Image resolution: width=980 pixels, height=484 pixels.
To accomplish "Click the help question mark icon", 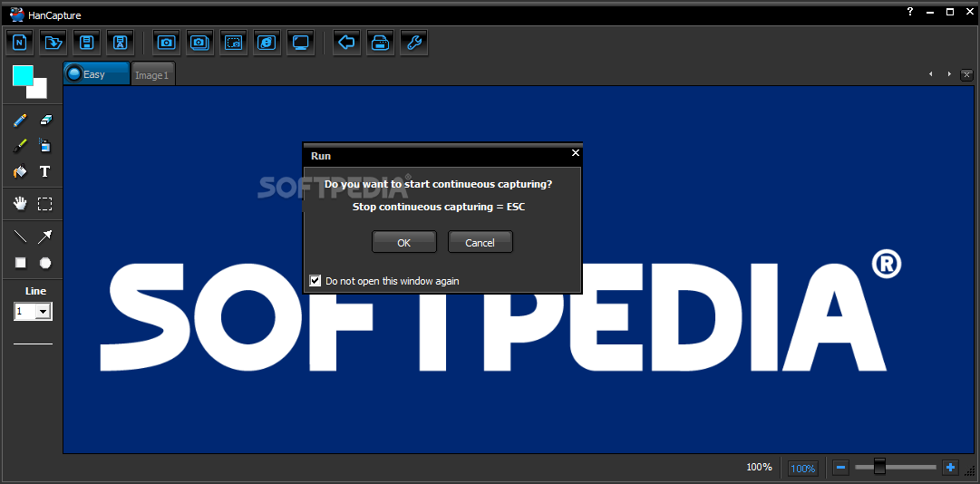I will point(910,11).
